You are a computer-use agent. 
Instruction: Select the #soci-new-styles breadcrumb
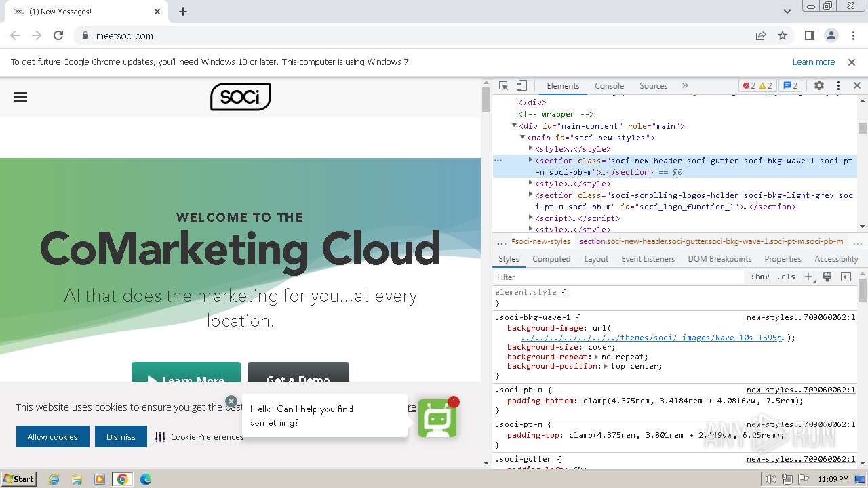[540, 241]
